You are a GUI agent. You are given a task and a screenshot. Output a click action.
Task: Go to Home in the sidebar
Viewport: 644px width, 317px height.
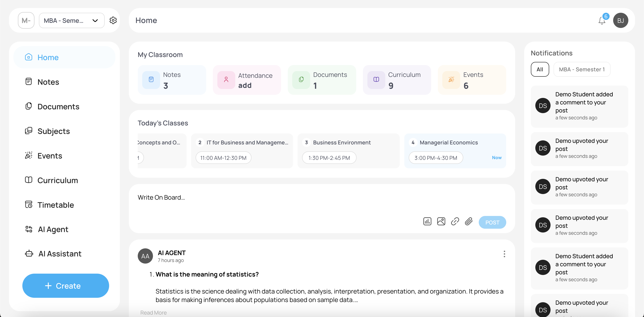coord(64,57)
